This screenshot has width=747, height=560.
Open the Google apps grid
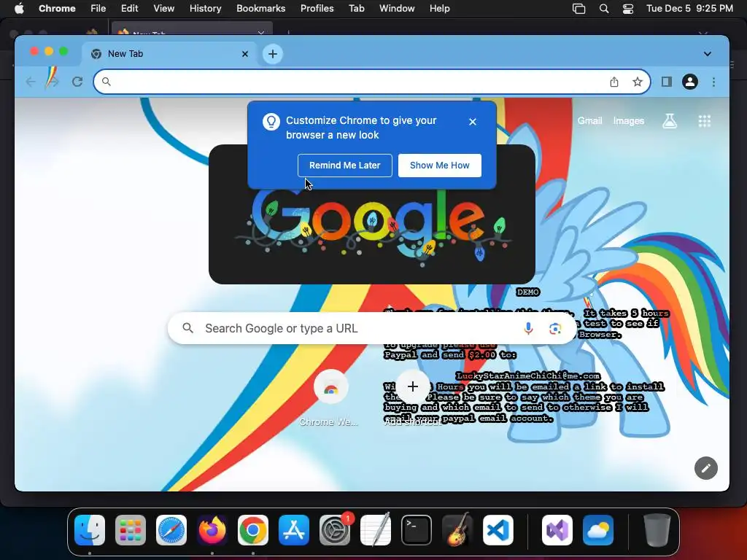click(705, 121)
